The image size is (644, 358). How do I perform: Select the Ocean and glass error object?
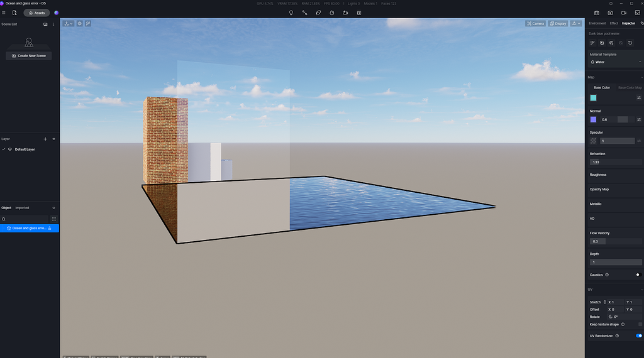(x=30, y=228)
